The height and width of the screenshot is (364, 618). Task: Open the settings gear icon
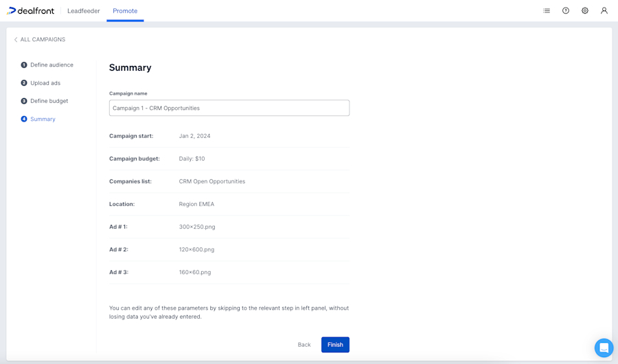(585, 11)
